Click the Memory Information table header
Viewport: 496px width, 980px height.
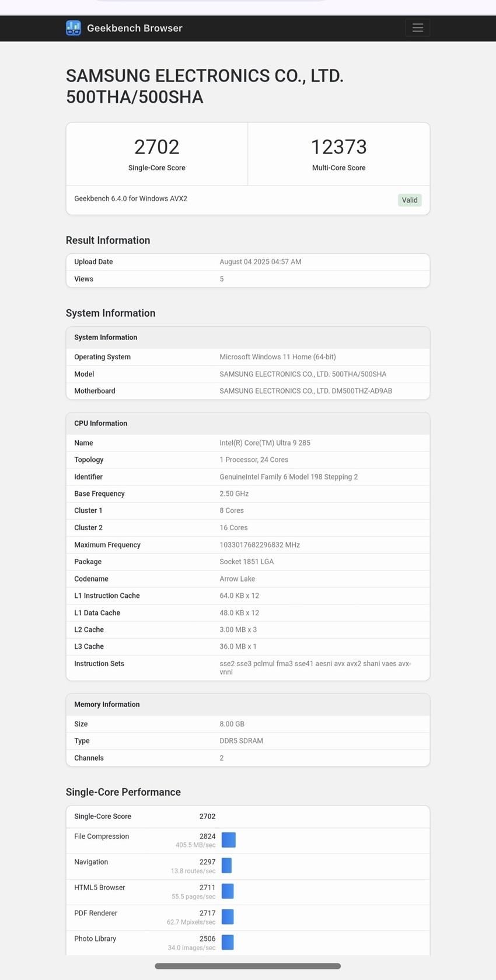point(107,705)
